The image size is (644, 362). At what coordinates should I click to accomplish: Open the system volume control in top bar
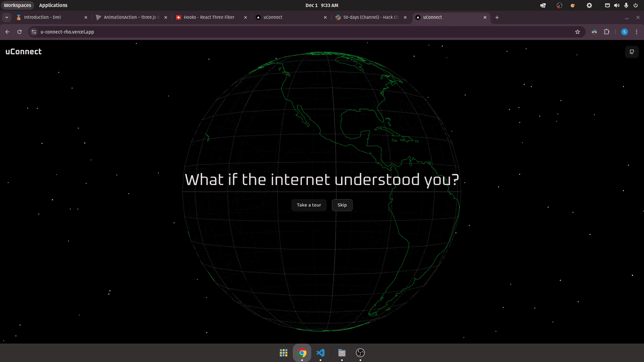(617, 6)
